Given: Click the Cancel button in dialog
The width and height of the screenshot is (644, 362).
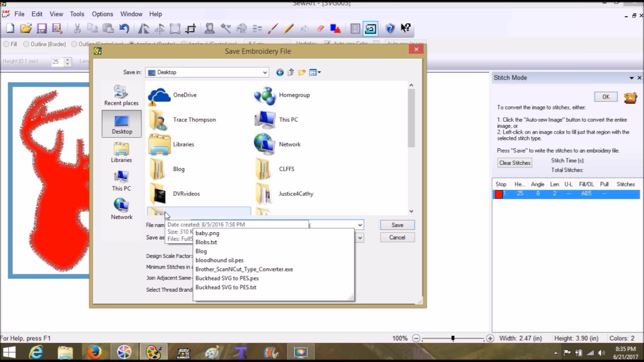Looking at the screenshot, I should coord(397,237).
